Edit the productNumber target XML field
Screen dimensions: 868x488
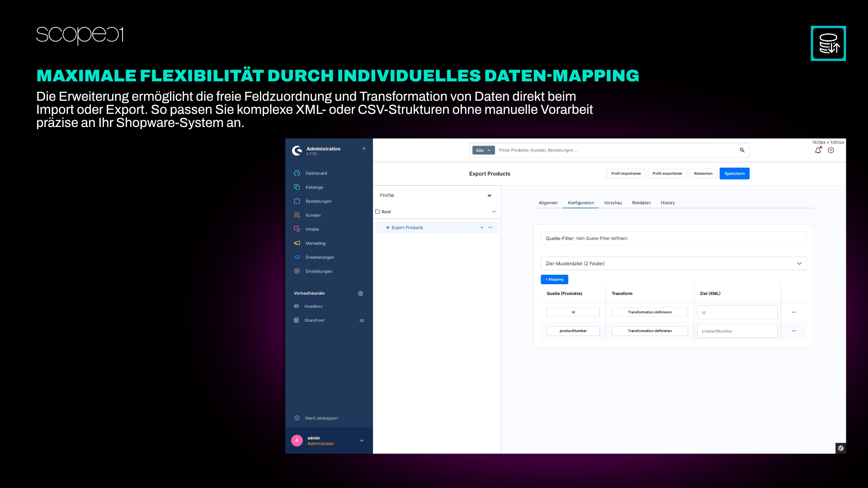pos(737,331)
